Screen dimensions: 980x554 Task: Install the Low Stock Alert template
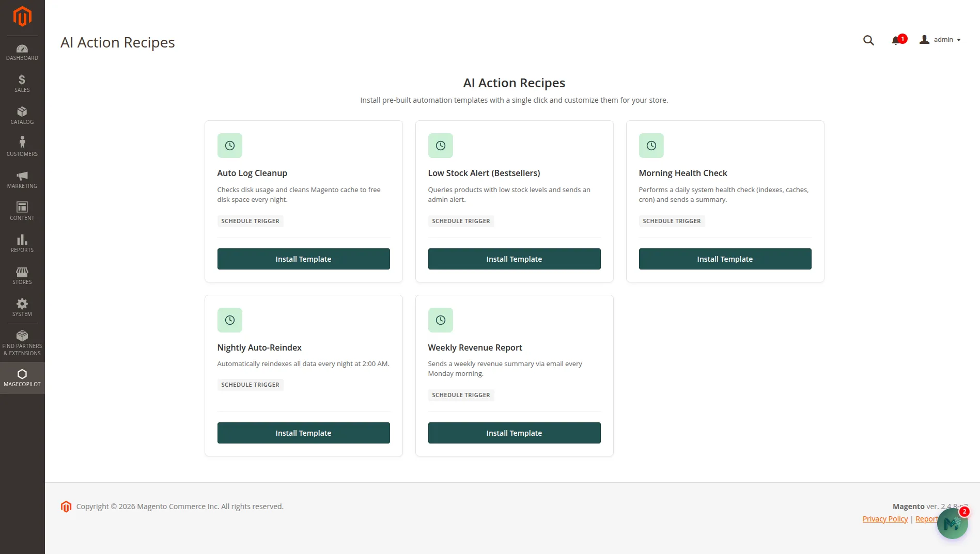(x=515, y=259)
